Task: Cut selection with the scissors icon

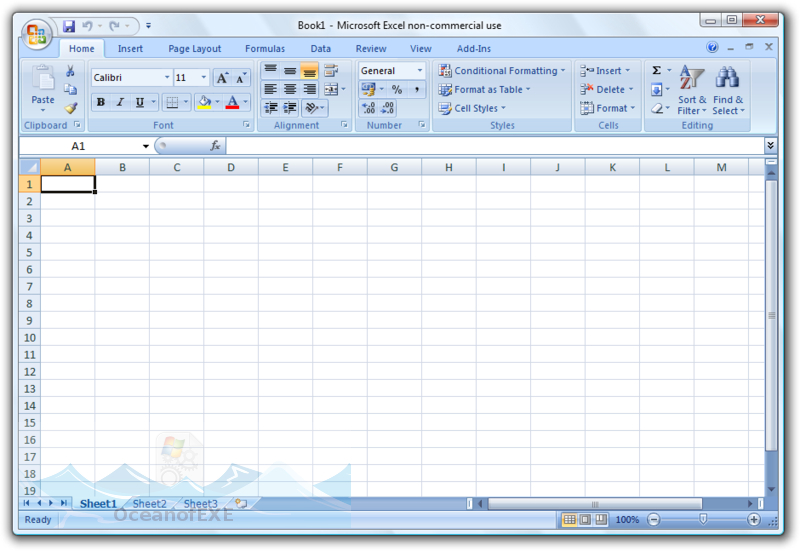Action: click(x=70, y=71)
